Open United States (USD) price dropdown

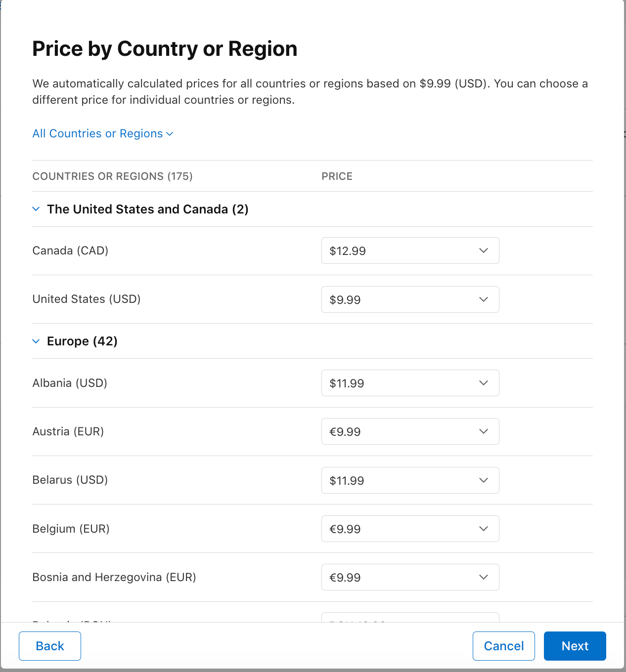pyautogui.click(x=410, y=299)
